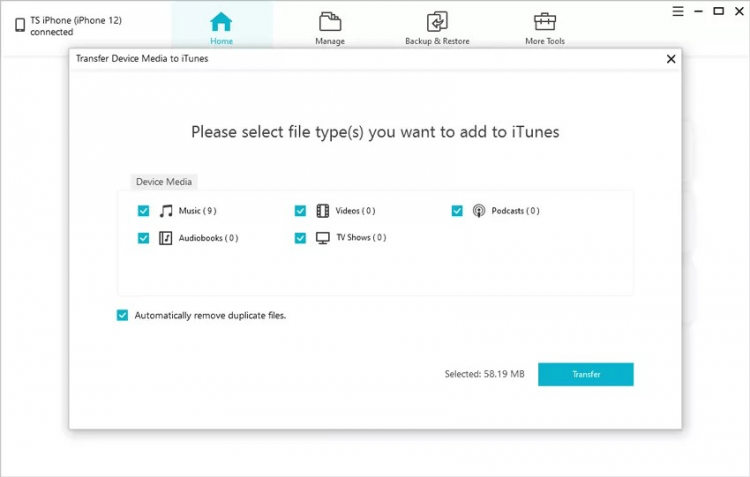
Task: Click the Videos (0) label
Action: coord(355,211)
